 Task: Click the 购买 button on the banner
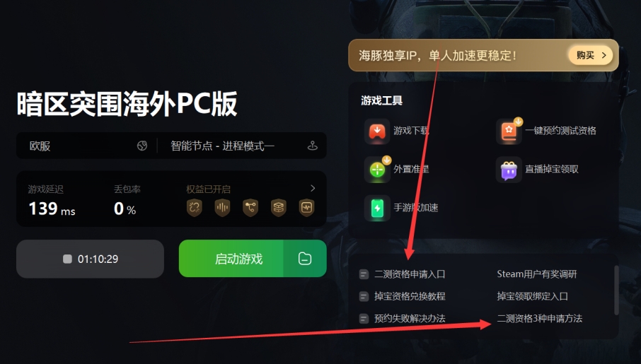coord(591,55)
